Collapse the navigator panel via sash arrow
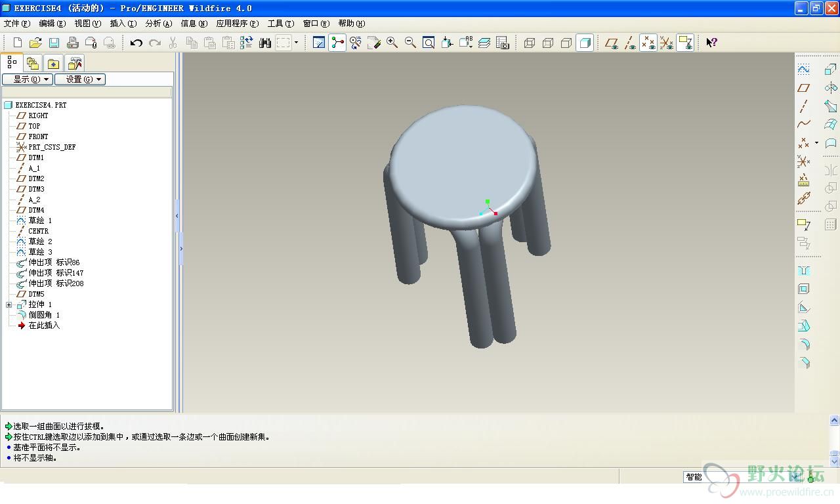Screen dimensions: 840x504 tap(177, 216)
